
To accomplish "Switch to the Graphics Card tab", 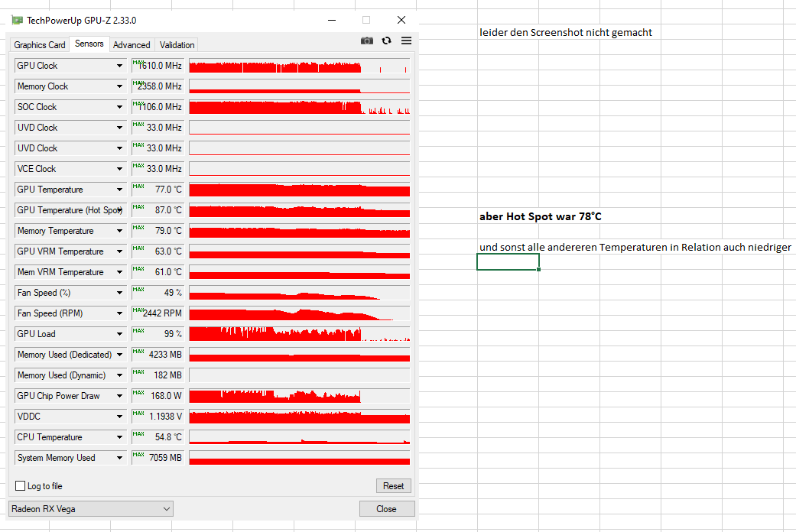I will pos(40,44).
